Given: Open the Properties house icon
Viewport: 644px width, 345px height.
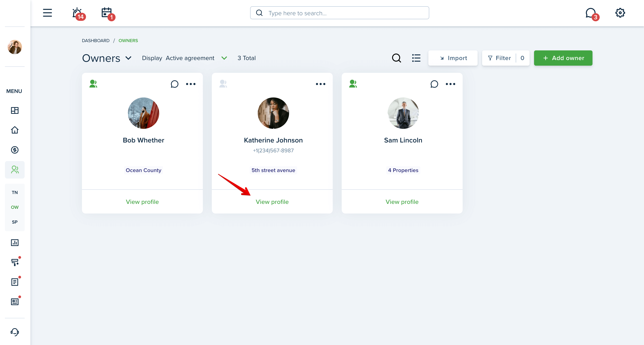Looking at the screenshot, I should pos(15,130).
